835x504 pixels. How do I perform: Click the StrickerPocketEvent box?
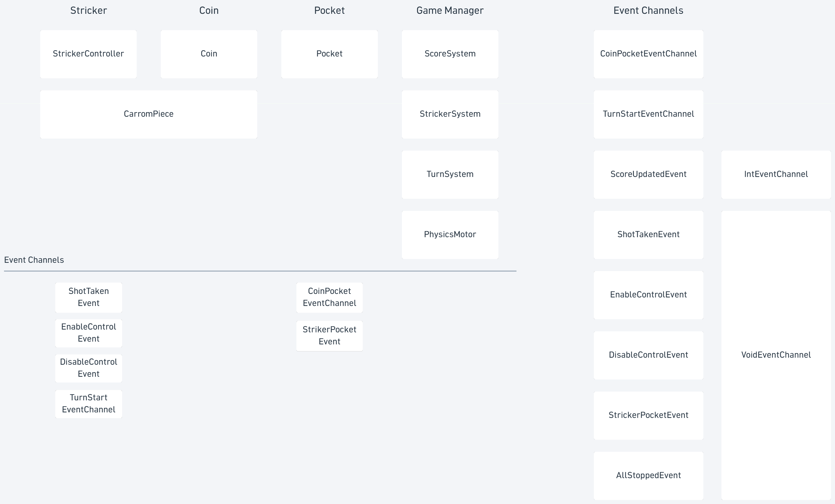pyautogui.click(x=648, y=416)
